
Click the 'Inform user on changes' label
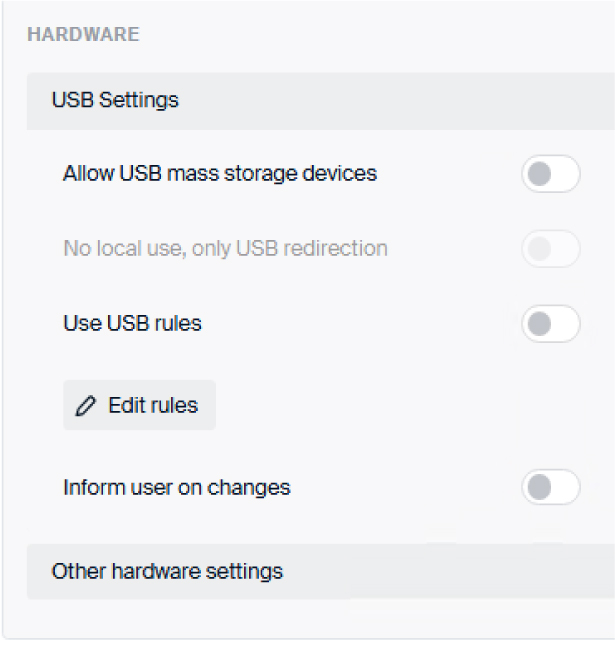(x=176, y=488)
